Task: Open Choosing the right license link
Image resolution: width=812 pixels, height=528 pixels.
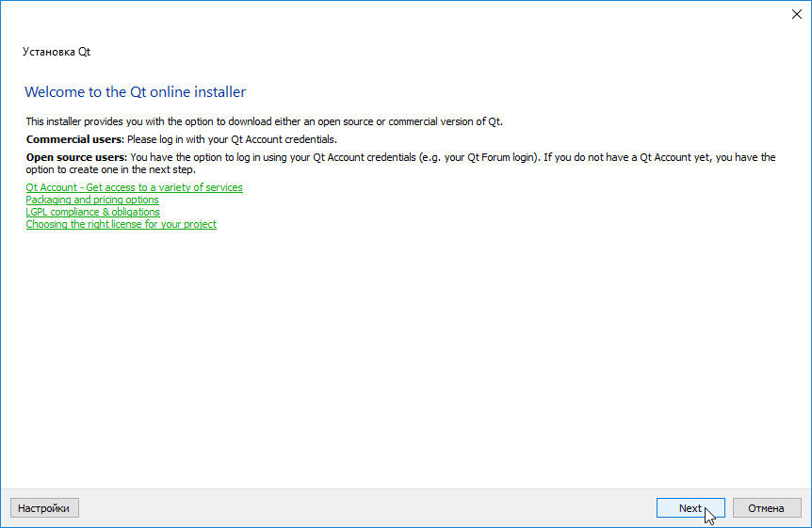Action: [121, 224]
